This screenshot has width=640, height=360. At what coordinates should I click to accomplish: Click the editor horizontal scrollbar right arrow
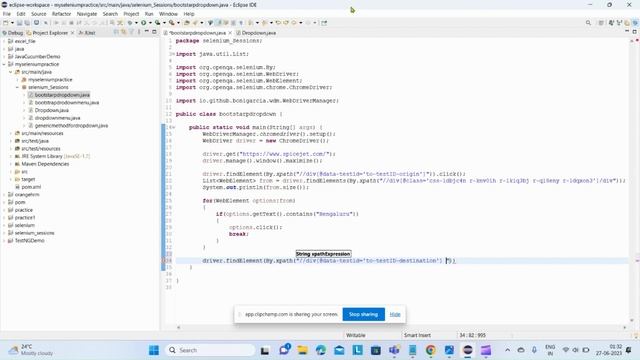pyautogui.click(x=624, y=327)
